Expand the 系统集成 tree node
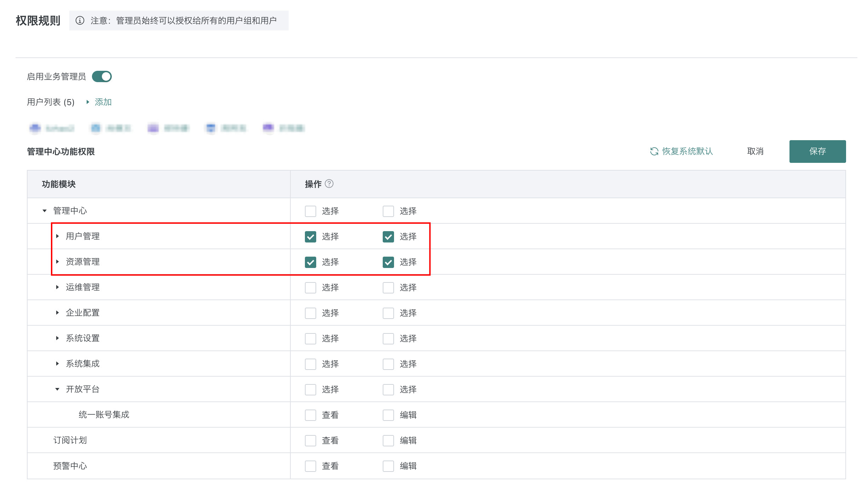This screenshot has height=497, width=868. tap(57, 364)
